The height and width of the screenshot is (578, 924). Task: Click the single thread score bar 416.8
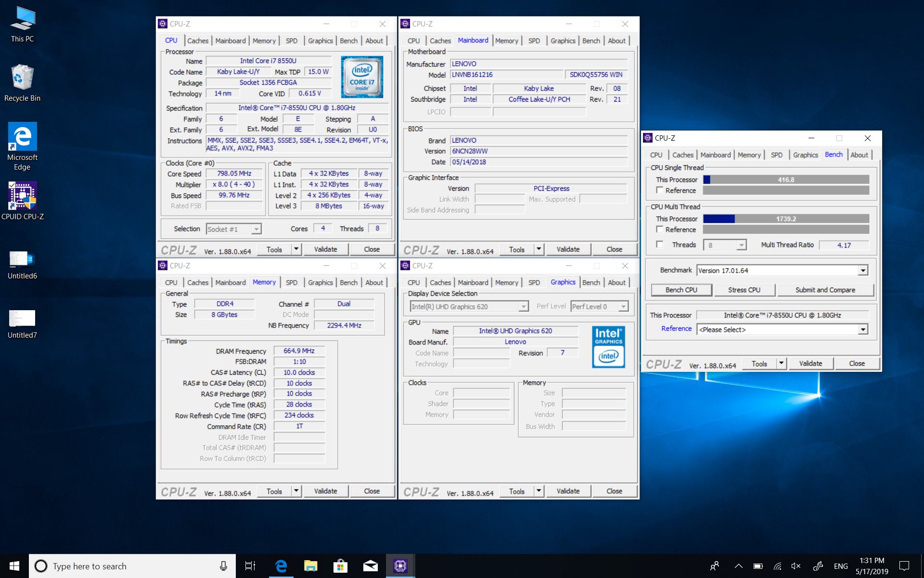(x=786, y=180)
